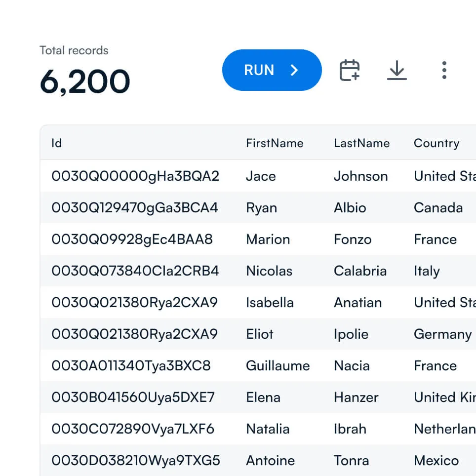Download the query results
476x476 pixels.
(x=397, y=70)
